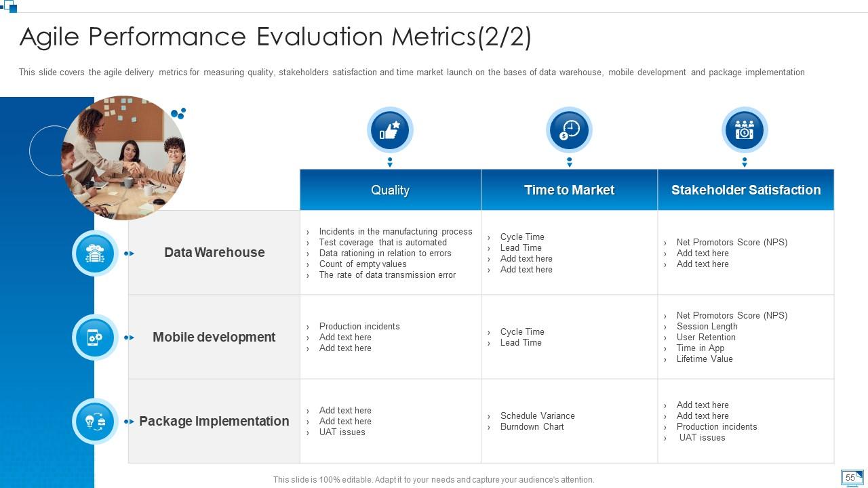This screenshot has width=868, height=488.
Task: Expand the dotted arrow under the clock icon
Action: (x=569, y=161)
